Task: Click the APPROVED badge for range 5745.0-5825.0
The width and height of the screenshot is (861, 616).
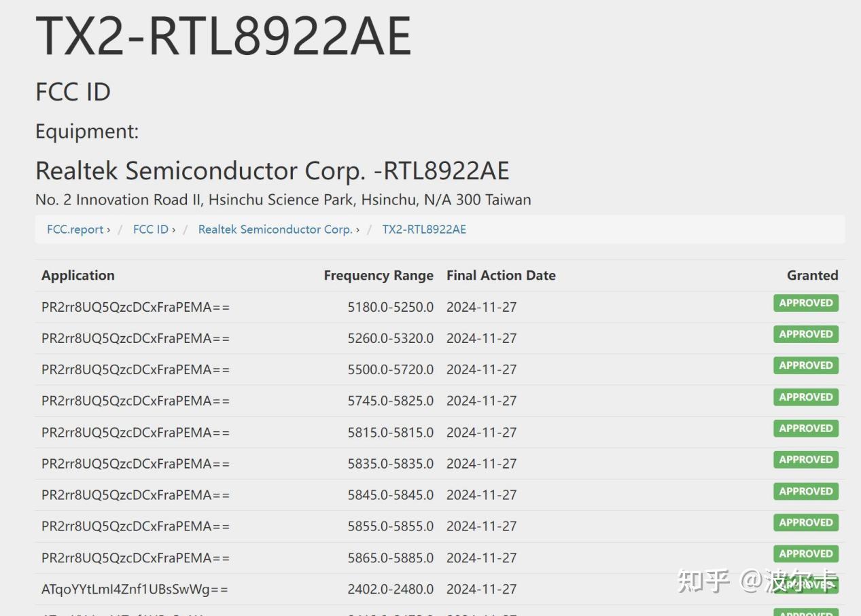Action: [x=805, y=397]
